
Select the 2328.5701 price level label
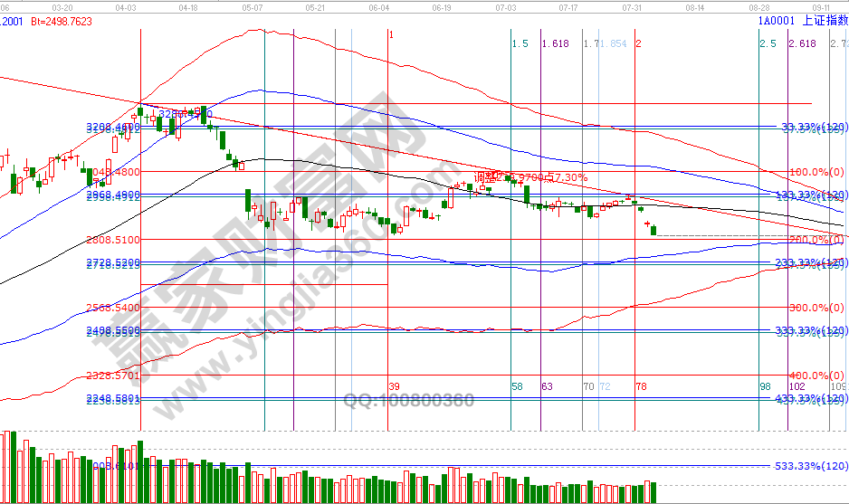(114, 376)
